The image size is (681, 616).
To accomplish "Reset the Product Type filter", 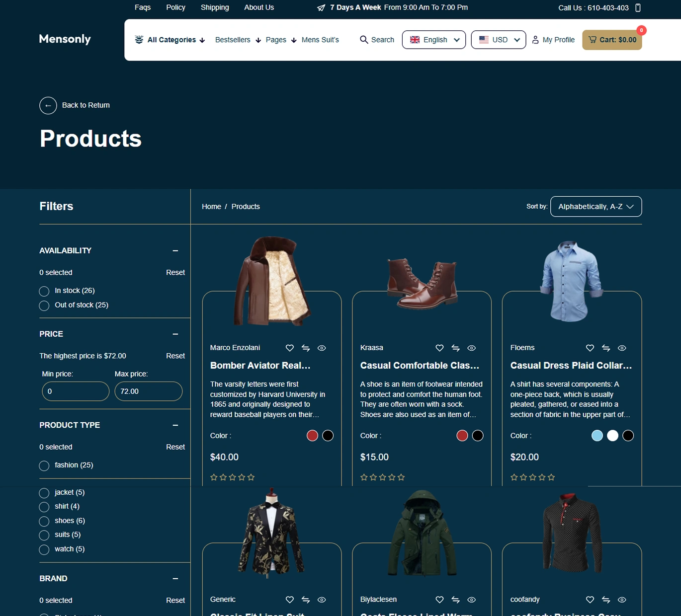I will point(175,447).
